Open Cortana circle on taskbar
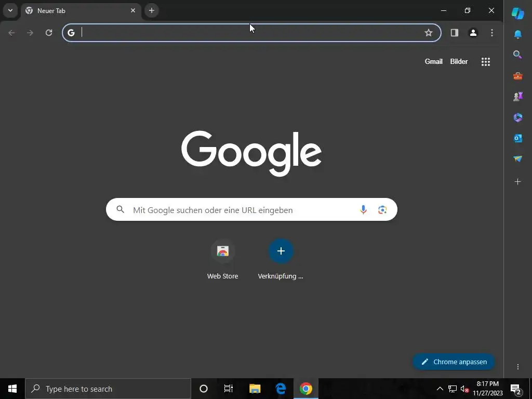The height and width of the screenshot is (399, 532). point(204,389)
